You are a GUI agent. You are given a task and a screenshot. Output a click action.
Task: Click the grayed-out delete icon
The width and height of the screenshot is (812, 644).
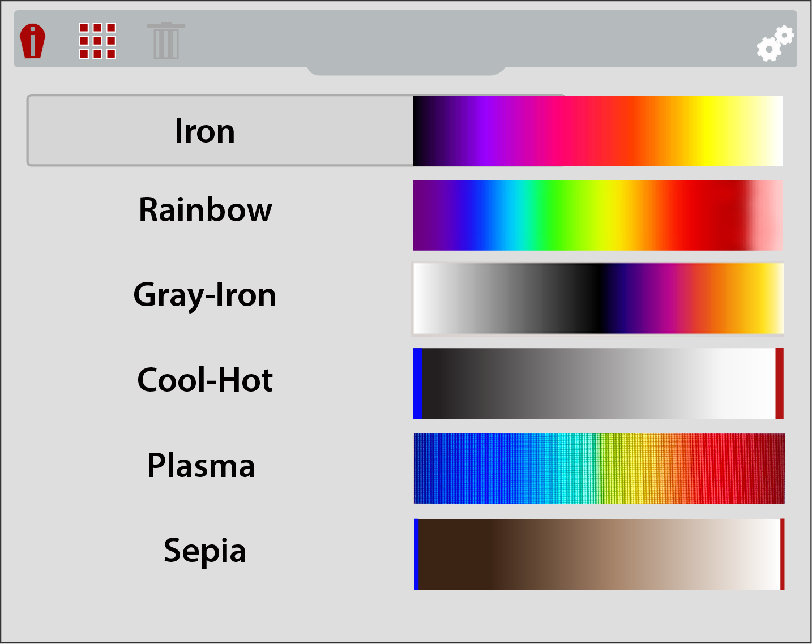coord(165,41)
